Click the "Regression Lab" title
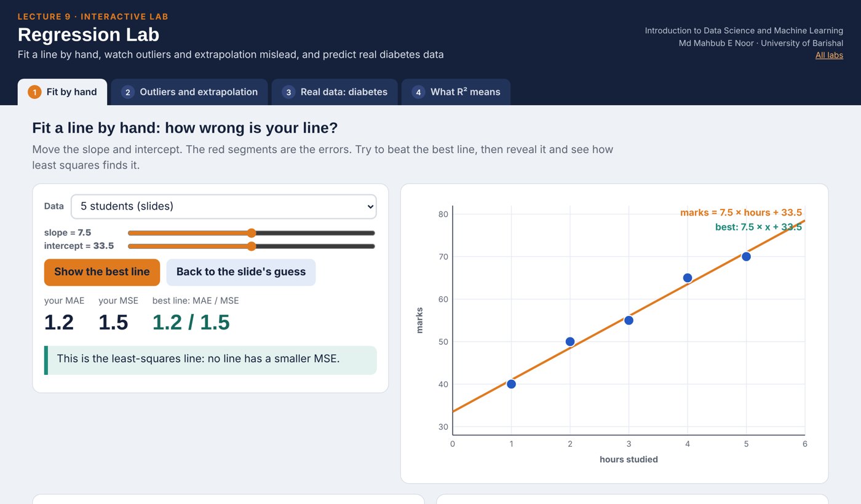Screen dimensions: 861x504 pos(89,34)
